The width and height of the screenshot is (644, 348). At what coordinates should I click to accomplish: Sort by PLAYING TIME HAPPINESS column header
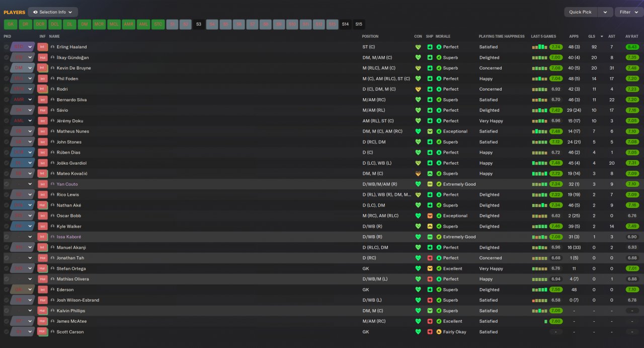[502, 36]
